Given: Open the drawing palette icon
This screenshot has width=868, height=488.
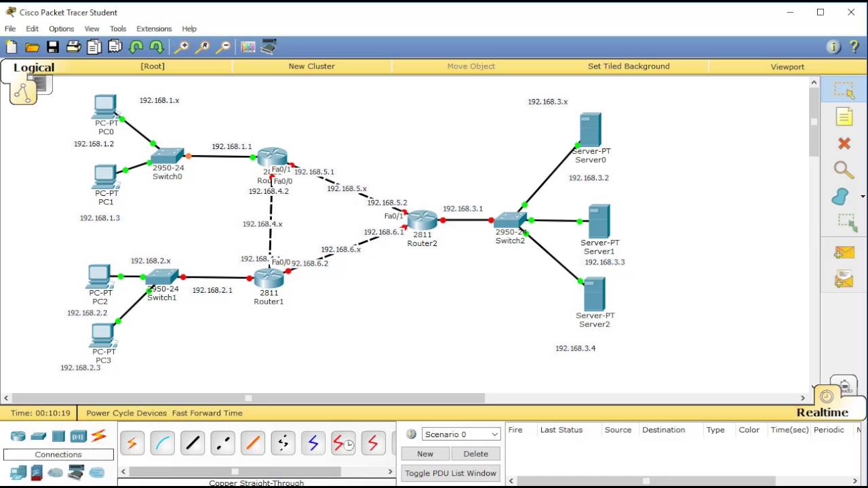Looking at the screenshot, I should 248,47.
